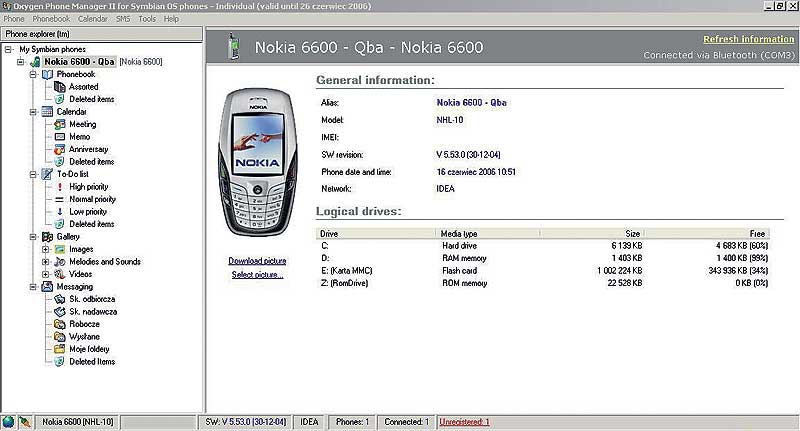Image resolution: width=800 pixels, height=431 pixels.
Task: Click the Sk. odbiorcza inbox icon
Action: pyautogui.click(x=60, y=299)
